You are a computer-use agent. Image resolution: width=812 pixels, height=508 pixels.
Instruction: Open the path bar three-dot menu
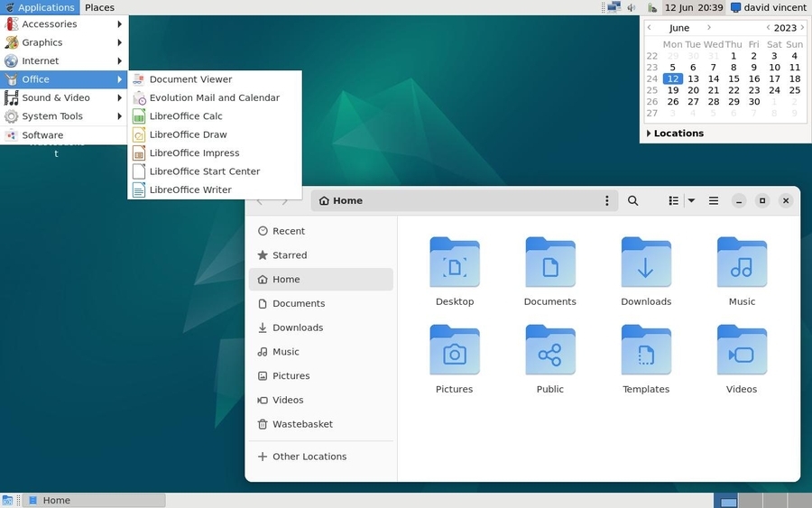click(x=607, y=200)
